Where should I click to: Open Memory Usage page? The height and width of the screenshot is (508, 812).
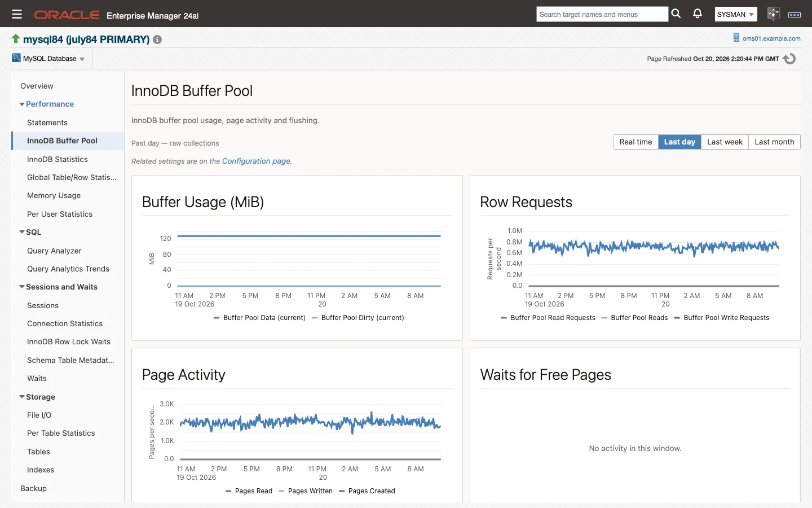click(54, 195)
